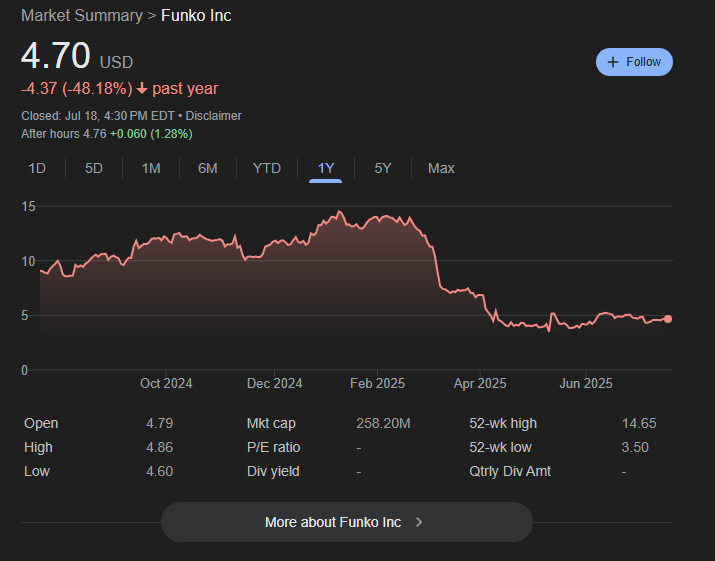This screenshot has width=715, height=561.
Task: Click the Feb 2025 axis label
Action: pyautogui.click(x=377, y=384)
